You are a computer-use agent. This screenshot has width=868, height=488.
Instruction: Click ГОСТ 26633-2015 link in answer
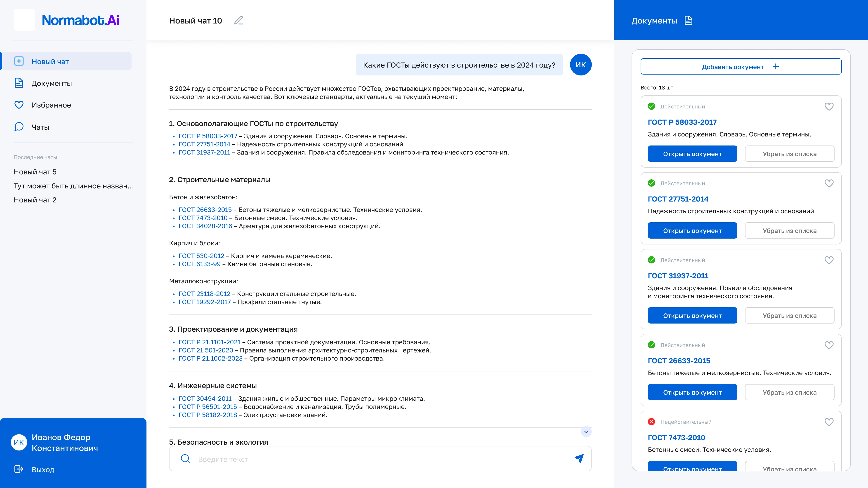[x=205, y=210]
